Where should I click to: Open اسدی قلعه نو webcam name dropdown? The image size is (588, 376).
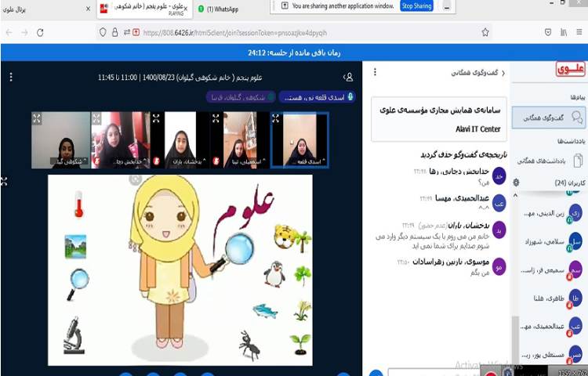click(x=310, y=162)
